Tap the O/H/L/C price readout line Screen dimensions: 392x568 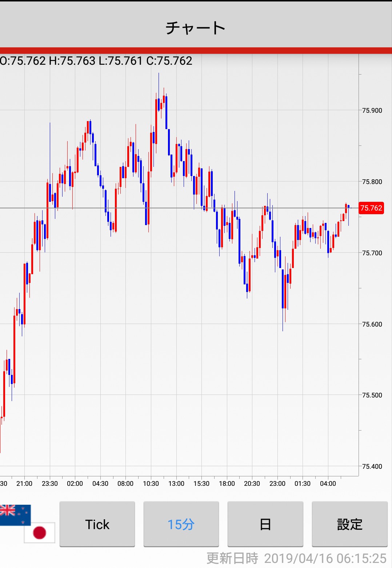tap(96, 61)
